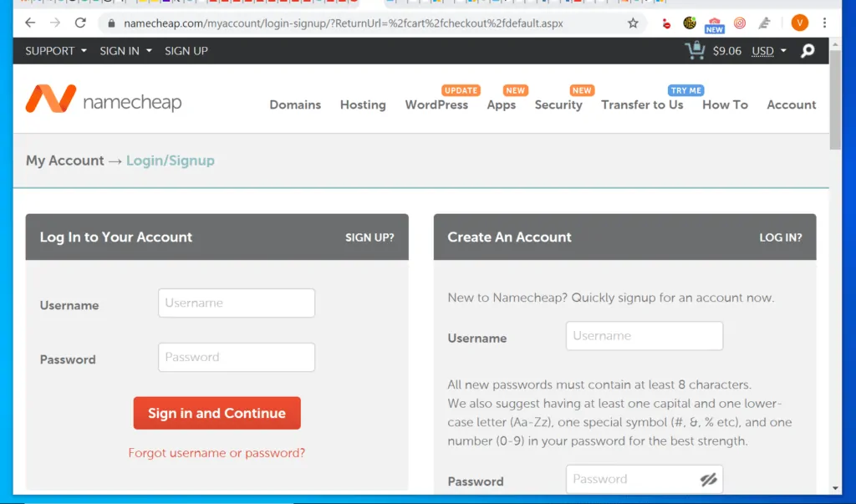
Task: Open the Account menu
Action: [x=791, y=104]
